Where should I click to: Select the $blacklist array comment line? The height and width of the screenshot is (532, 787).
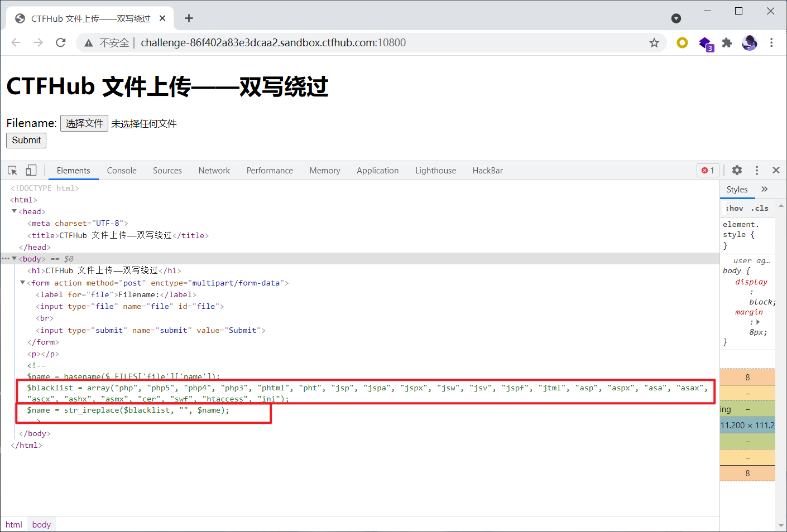[367, 393]
